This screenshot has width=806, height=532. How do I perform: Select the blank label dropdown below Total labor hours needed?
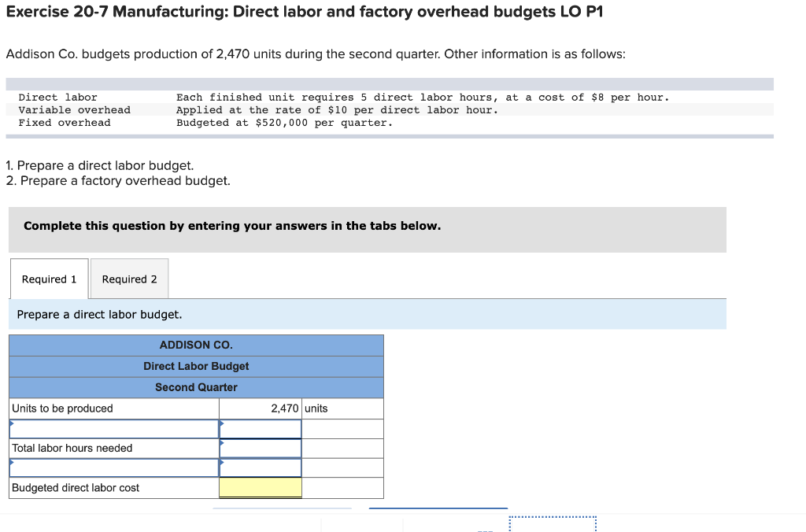point(114,467)
